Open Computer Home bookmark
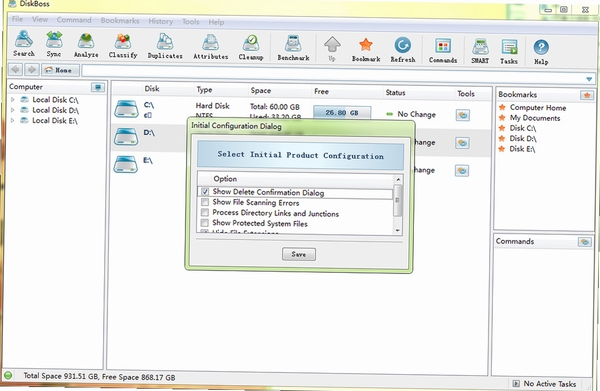 [x=538, y=108]
